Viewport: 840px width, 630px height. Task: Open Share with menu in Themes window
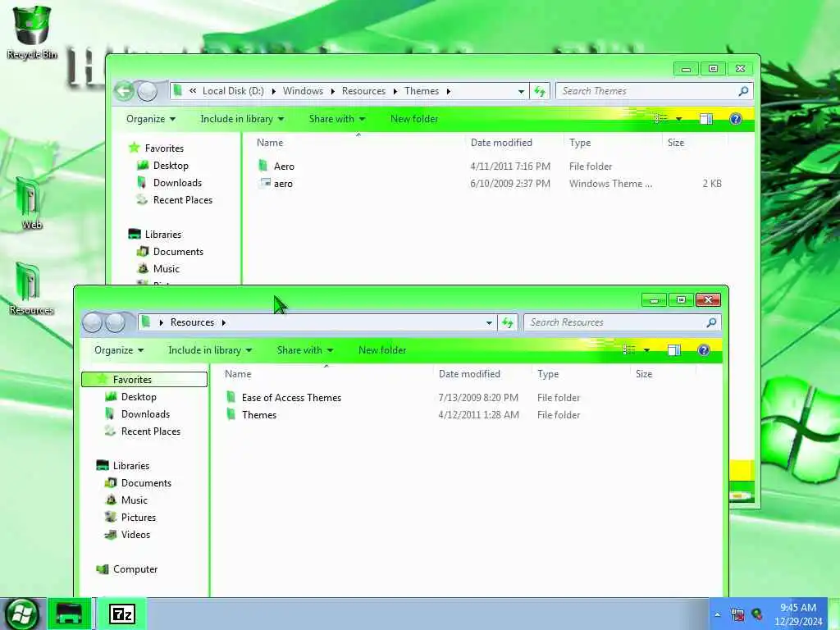[x=337, y=119]
